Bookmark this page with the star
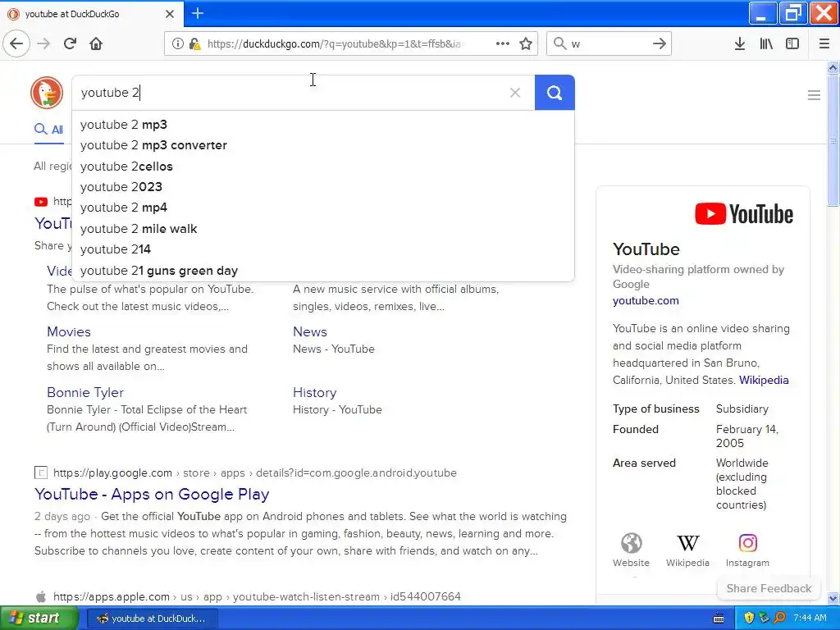 (x=526, y=43)
